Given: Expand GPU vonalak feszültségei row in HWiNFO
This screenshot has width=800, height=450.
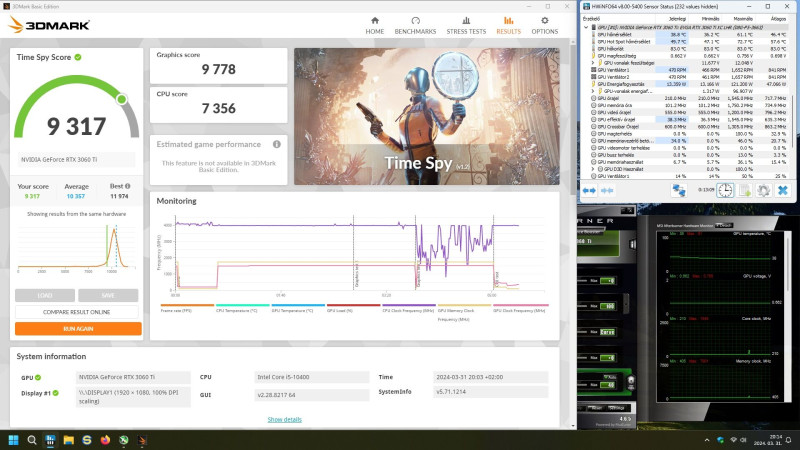Looking at the screenshot, I should [592, 63].
